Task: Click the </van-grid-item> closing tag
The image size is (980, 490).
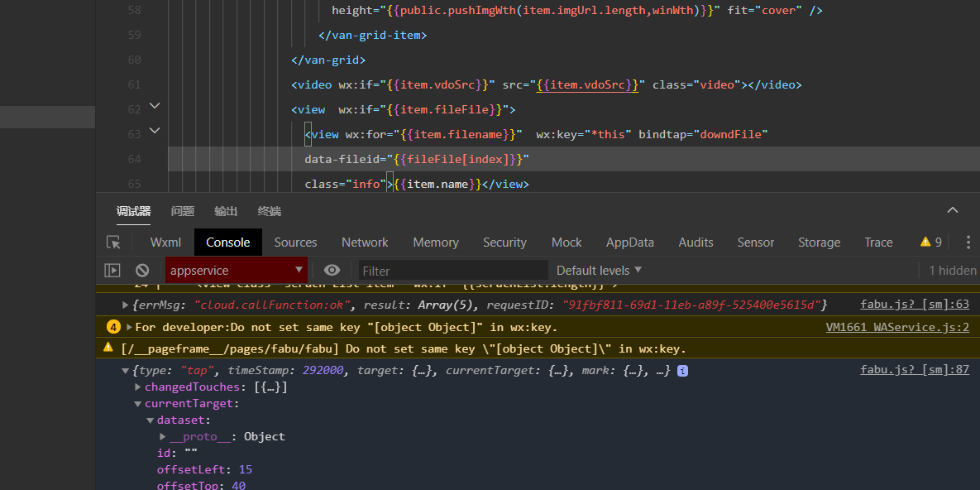Action: tap(372, 35)
